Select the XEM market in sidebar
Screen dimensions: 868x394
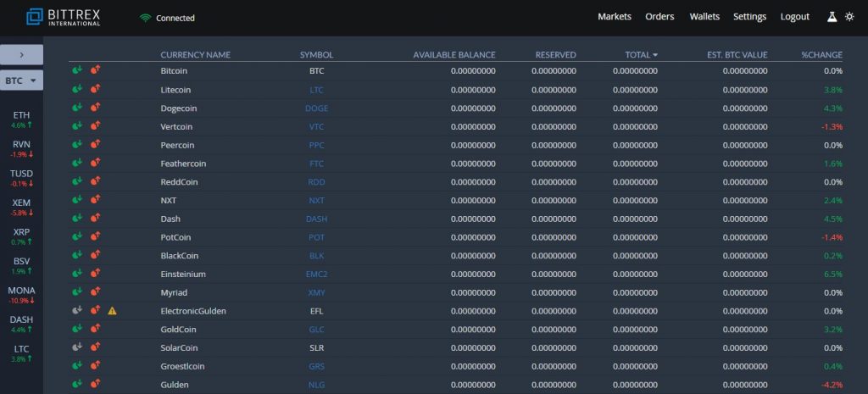point(21,208)
